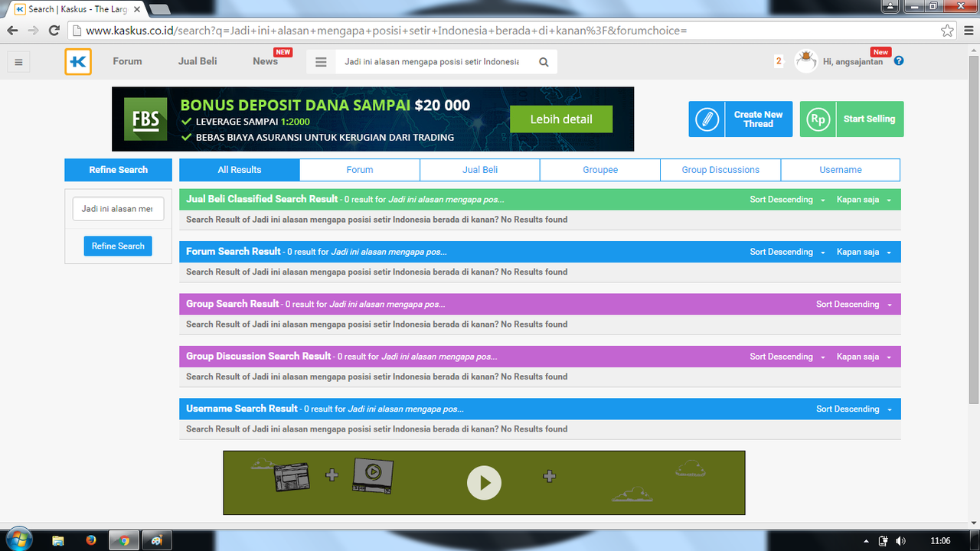Switch to the Forum results tab
The image size is (980, 551).
click(x=360, y=170)
